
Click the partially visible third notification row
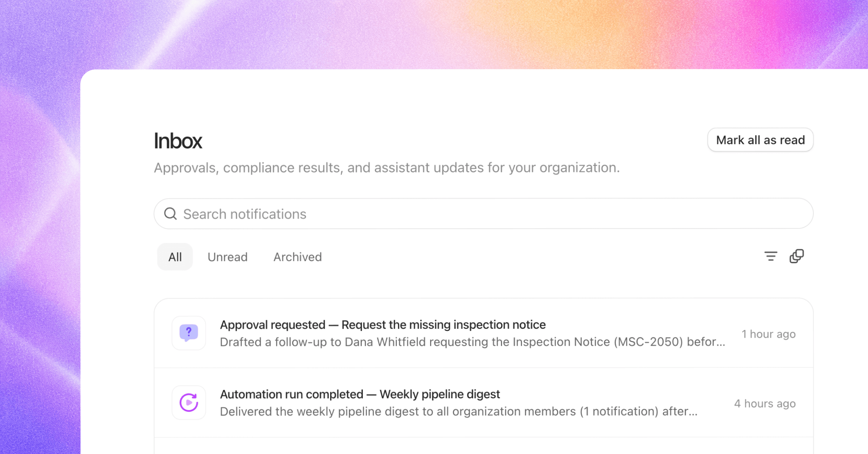[484, 446]
